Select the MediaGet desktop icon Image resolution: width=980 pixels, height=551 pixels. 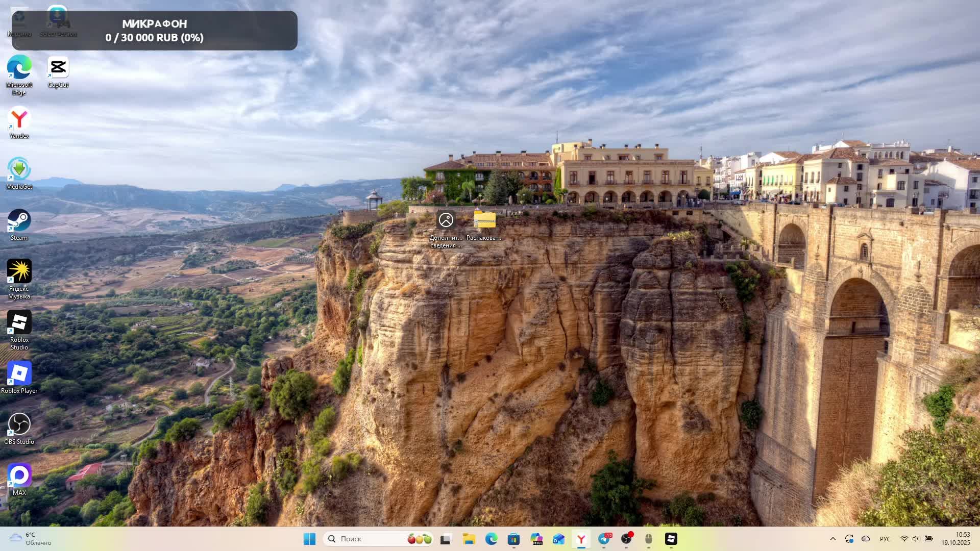[19, 170]
